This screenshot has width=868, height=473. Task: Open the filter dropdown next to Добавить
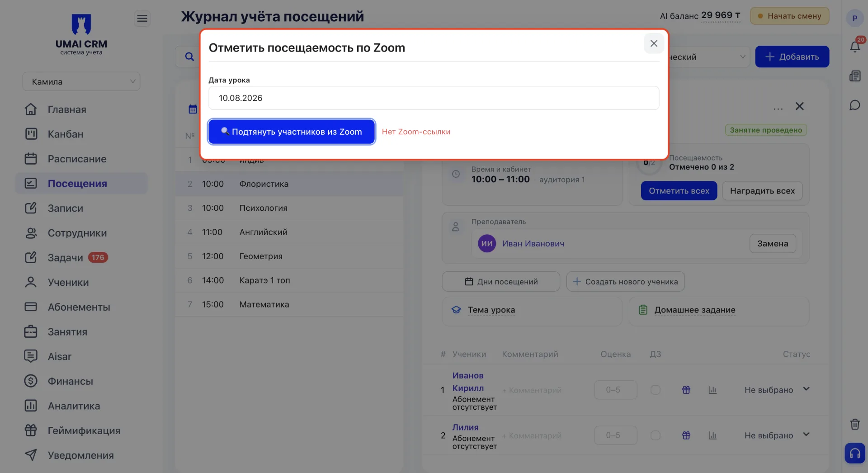pyautogui.click(x=709, y=57)
